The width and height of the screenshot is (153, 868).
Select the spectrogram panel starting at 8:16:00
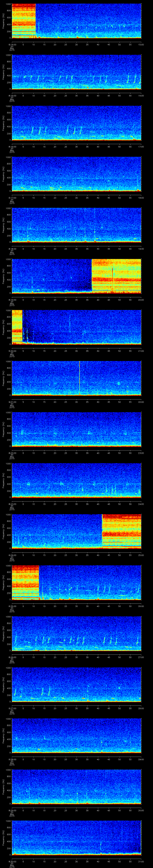pyautogui.click(x=77, y=123)
